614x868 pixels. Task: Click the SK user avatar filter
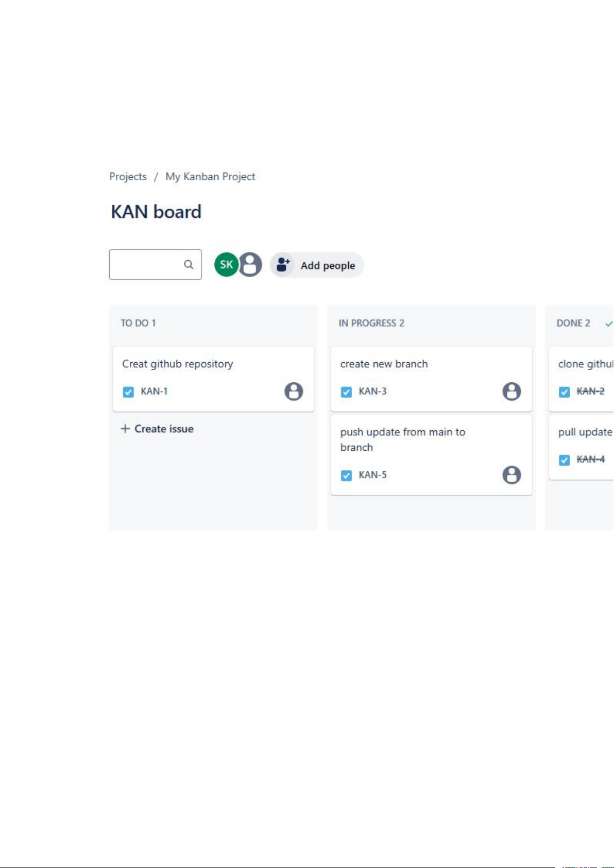[226, 265]
